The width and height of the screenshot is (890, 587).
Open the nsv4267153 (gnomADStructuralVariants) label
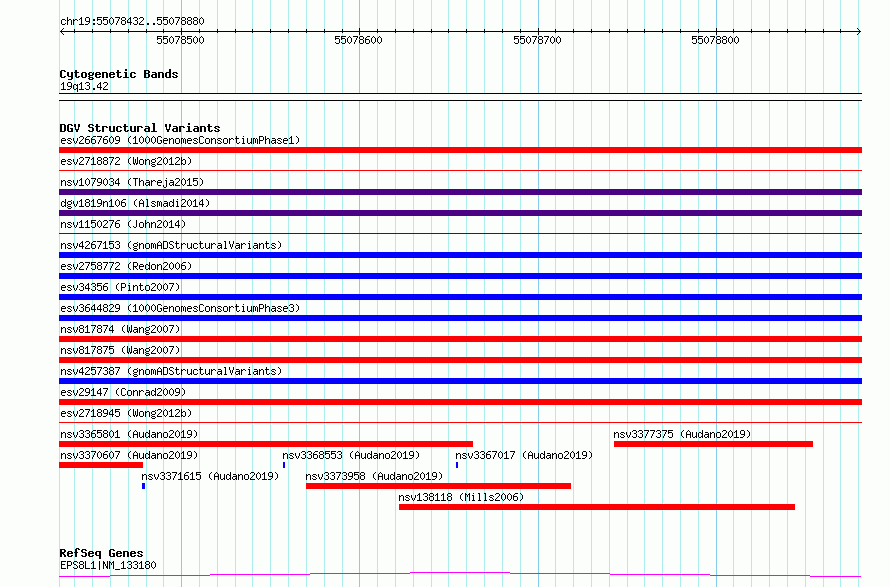click(171, 245)
